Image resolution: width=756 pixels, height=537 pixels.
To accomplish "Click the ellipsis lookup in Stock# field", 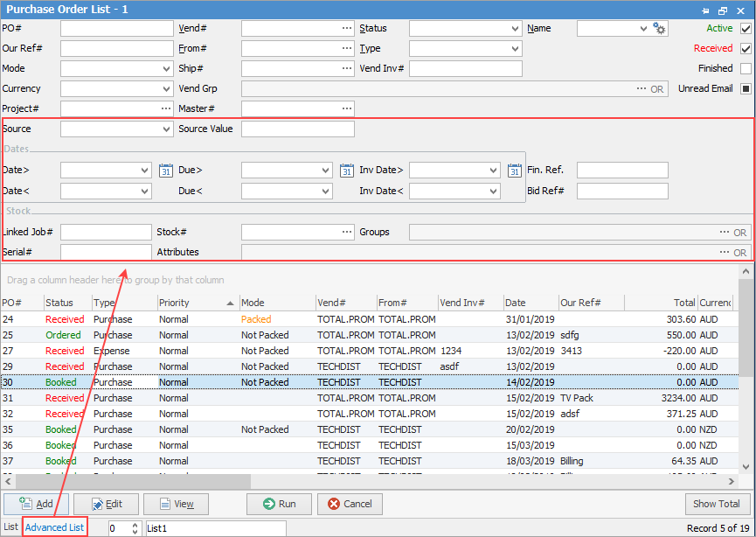I will pyautogui.click(x=347, y=233).
